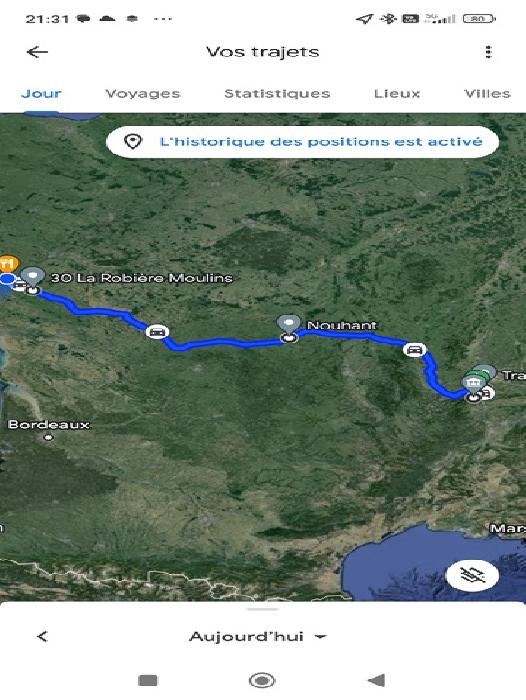The width and height of the screenshot is (526, 700).
Task: Tap the pin at 30 La Robière Moulins
Action: tap(32, 277)
